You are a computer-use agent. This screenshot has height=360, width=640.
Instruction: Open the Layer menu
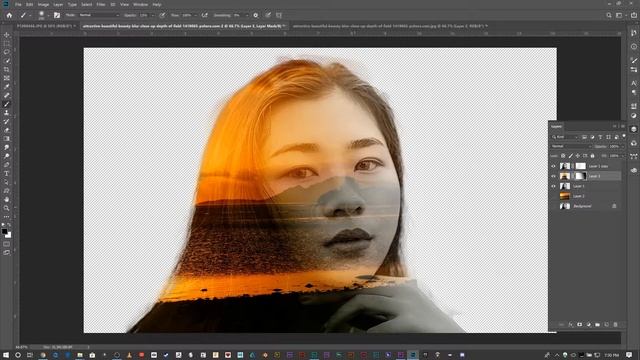(x=58, y=4)
